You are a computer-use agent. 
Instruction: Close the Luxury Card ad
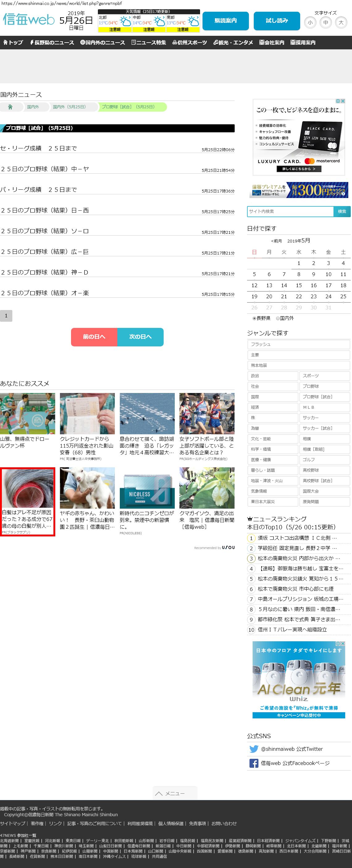(342, 101)
